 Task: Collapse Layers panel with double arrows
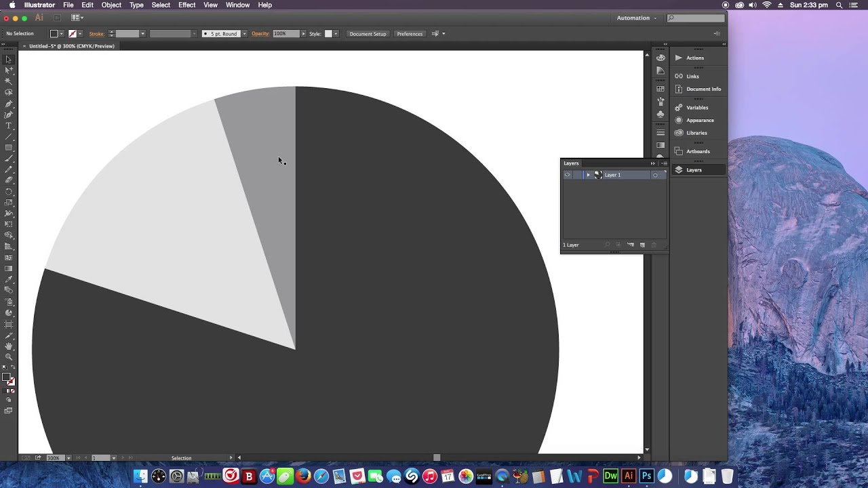(653, 163)
